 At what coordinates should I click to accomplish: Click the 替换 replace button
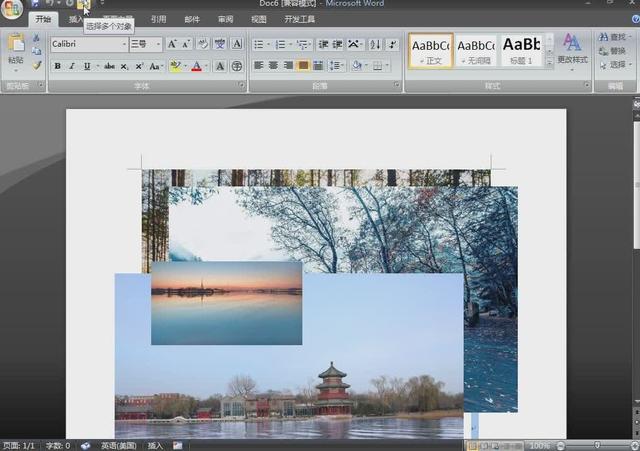tap(612, 51)
